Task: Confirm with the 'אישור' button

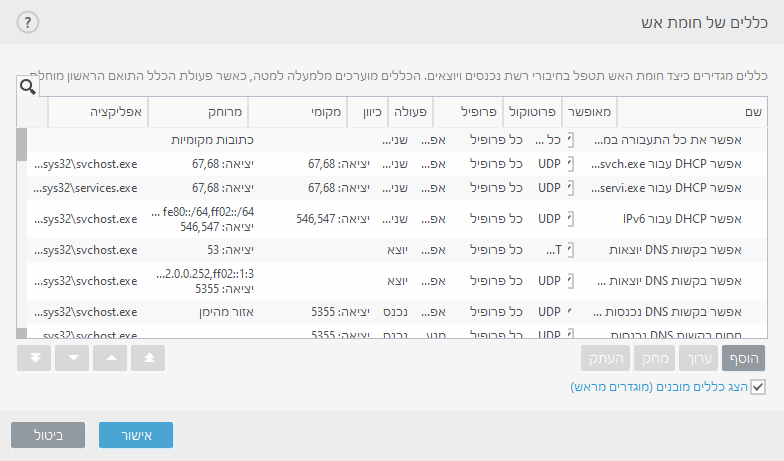Action: 136,435
